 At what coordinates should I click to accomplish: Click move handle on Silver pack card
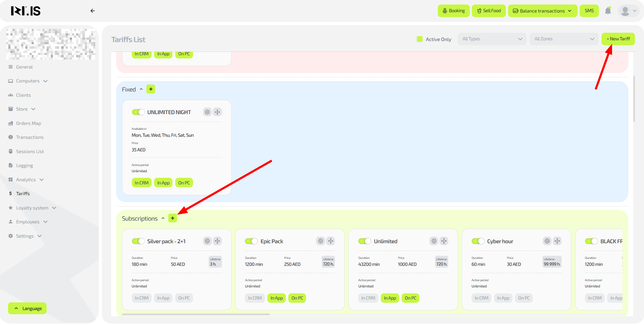tap(217, 241)
